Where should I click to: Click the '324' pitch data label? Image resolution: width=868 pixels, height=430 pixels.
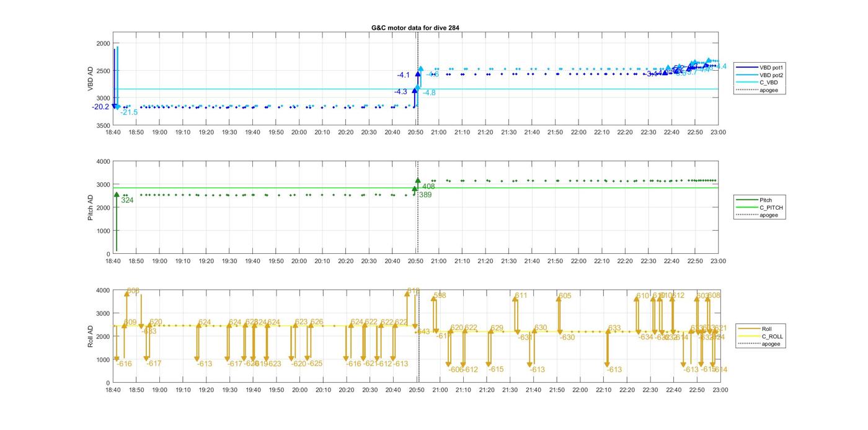click(127, 200)
